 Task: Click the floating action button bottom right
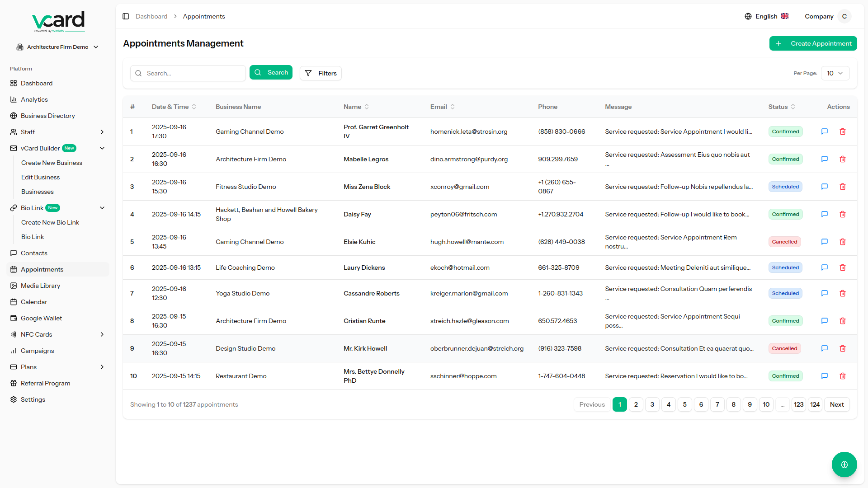pyautogui.click(x=844, y=465)
